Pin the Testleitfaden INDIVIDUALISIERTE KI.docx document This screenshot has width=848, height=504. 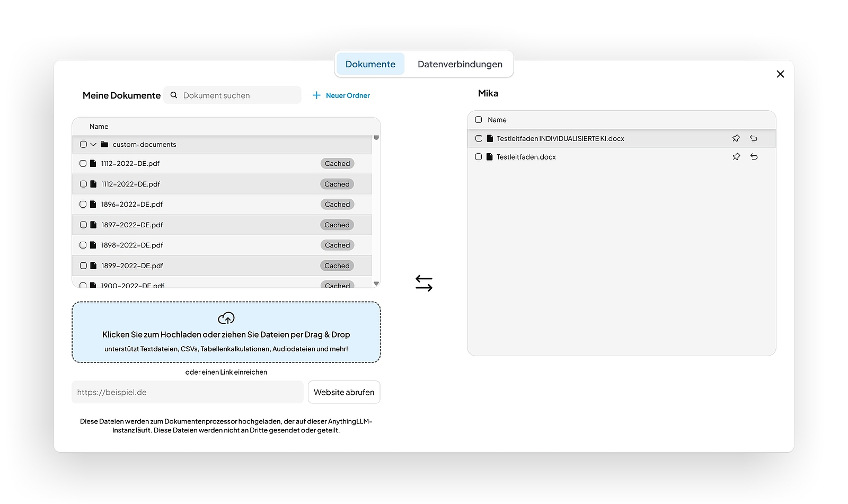(736, 138)
